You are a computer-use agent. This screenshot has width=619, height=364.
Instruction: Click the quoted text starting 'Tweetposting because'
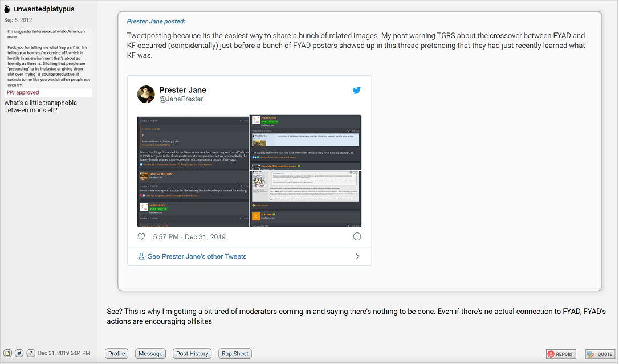click(356, 46)
